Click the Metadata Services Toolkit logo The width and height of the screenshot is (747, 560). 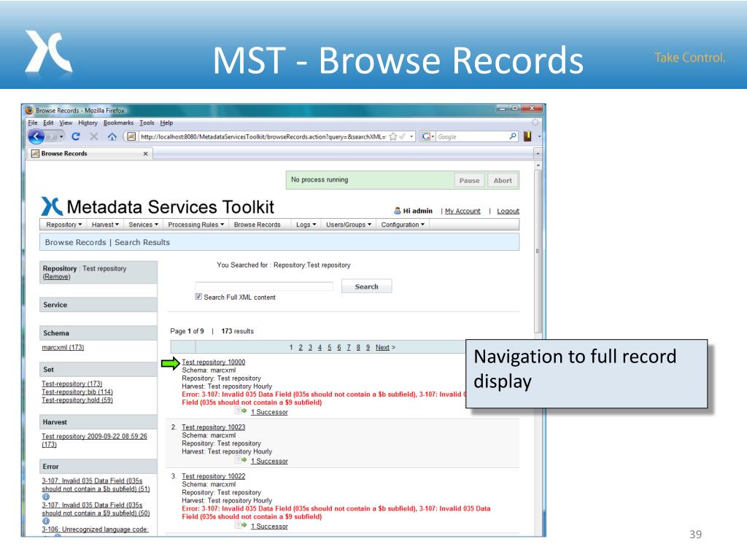pyautogui.click(x=158, y=206)
